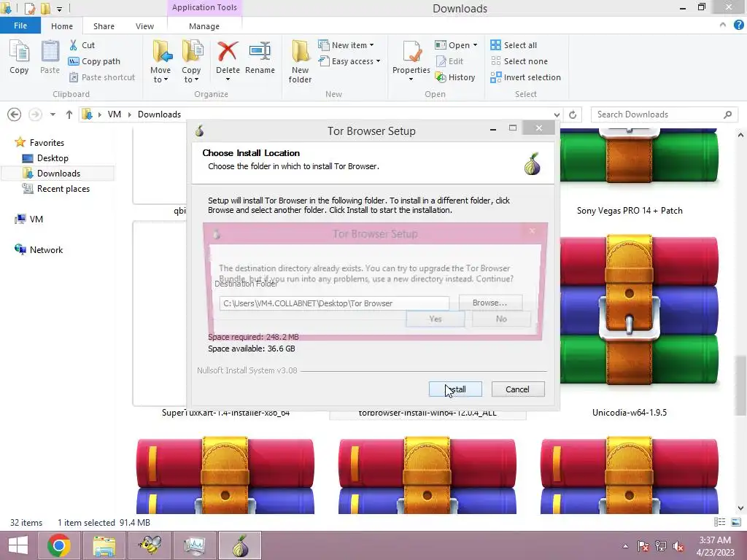Click the Rename icon in Organize

[260, 52]
